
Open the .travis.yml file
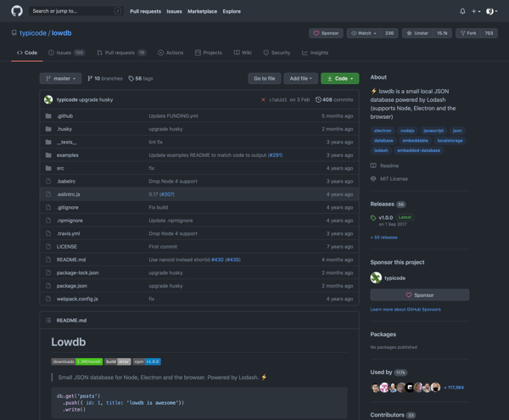coord(68,233)
